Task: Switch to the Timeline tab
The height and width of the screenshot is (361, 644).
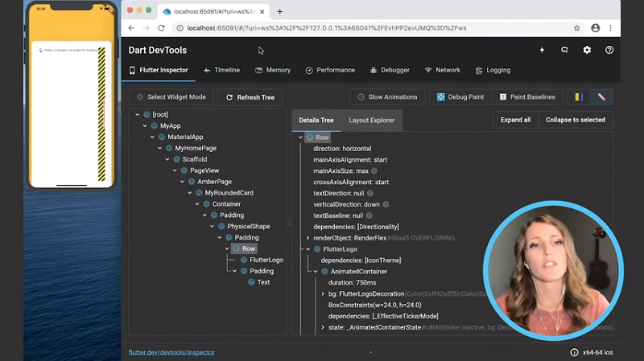Action: (x=221, y=70)
